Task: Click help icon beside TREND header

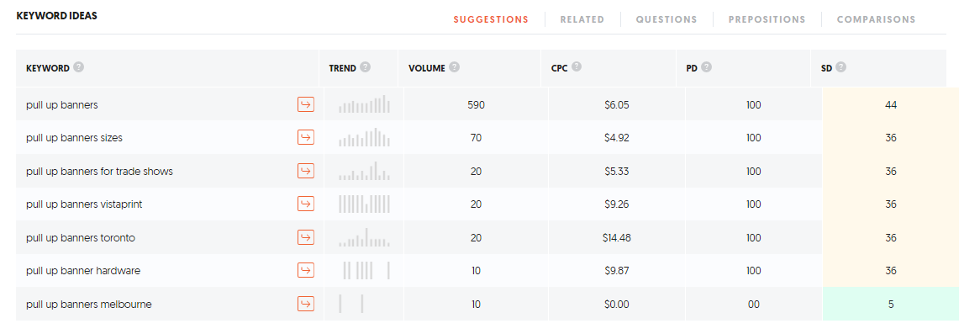Action: 365,67
